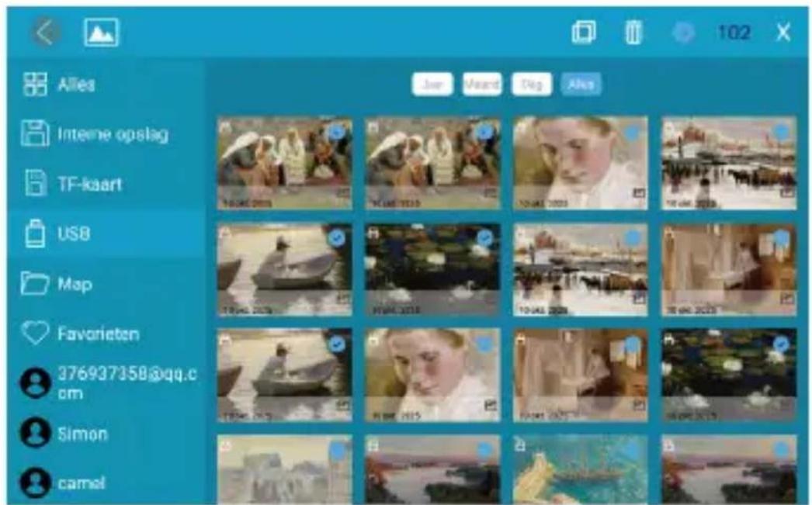Uncheck the third-row rowing boat photo
Image resolution: width=812 pixels, height=505 pixels.
tap(337, 344)
